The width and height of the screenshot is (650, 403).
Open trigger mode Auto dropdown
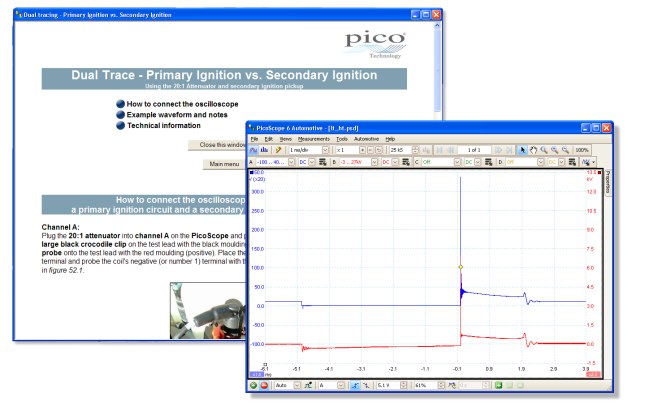click(297, 385)
